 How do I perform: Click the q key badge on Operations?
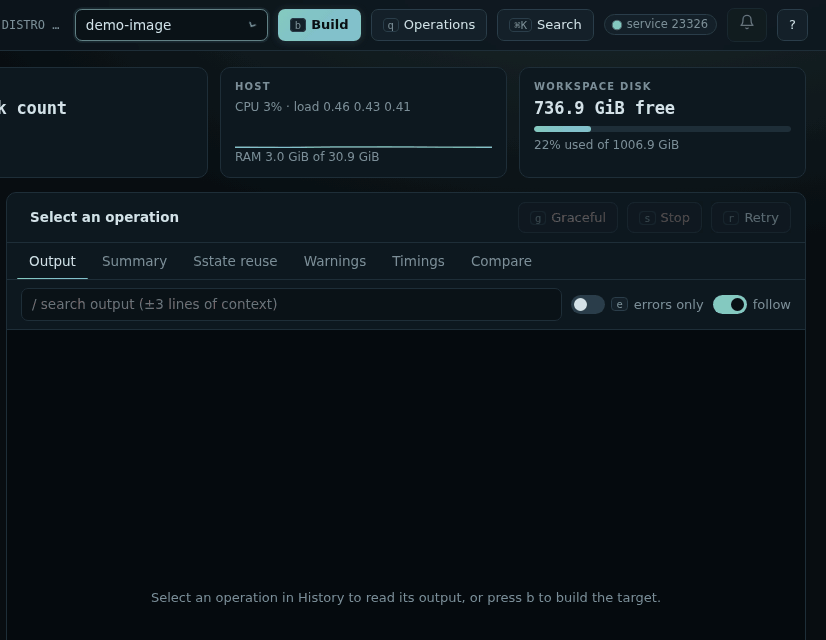coord(390,25)
